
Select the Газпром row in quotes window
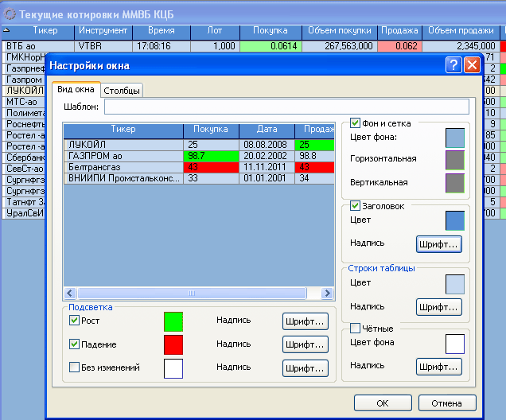coord(23,80)
